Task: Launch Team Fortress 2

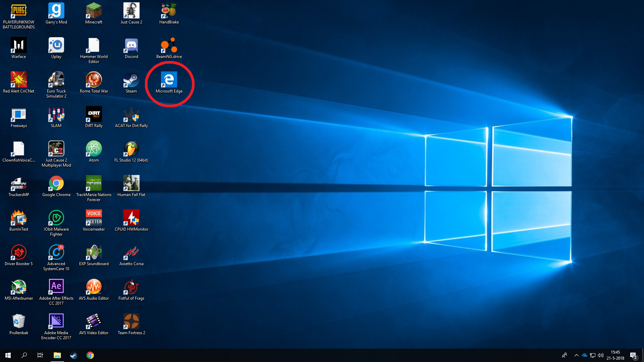Action: click(x=131, y=321)
